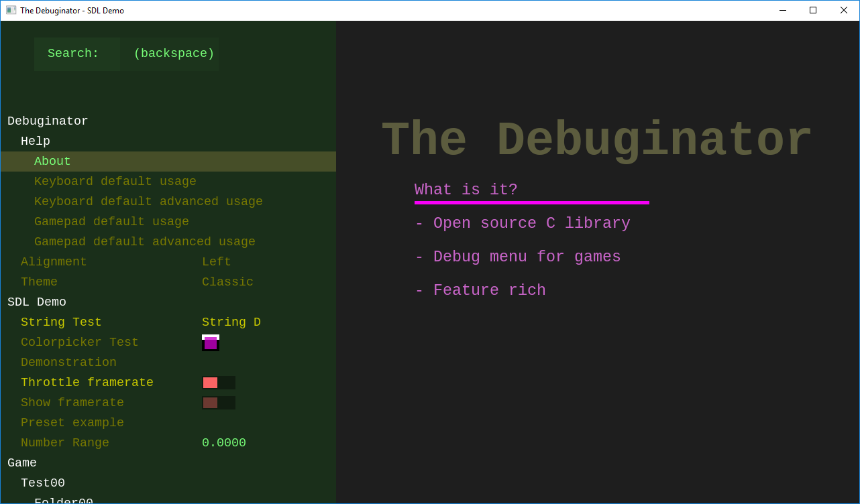Screen dimensions: 860x504
Task: Click the Open source C library line
Action: coord(523,223)
